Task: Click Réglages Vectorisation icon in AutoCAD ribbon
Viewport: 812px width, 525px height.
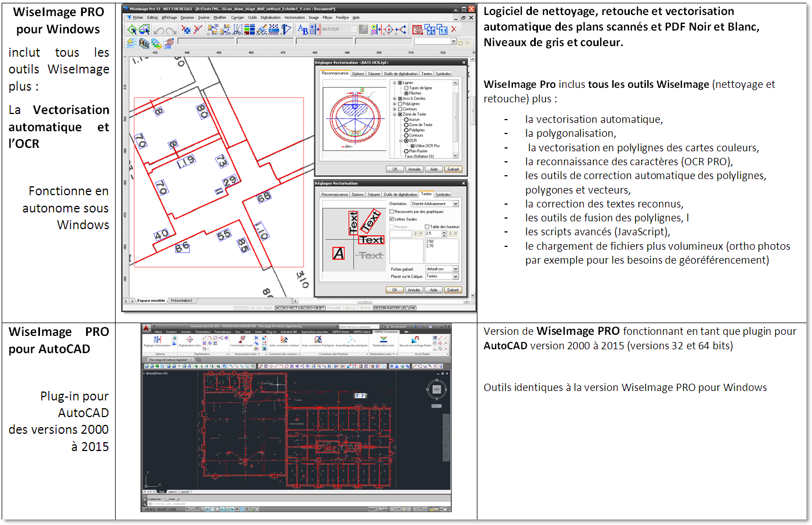Action: 157,339
